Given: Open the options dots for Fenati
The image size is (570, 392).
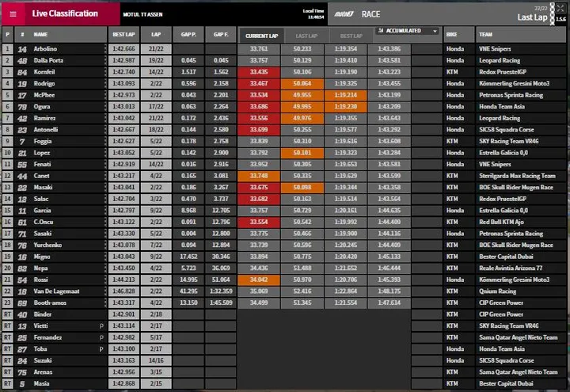Looking at the screenshot, I should pos(106,165).
